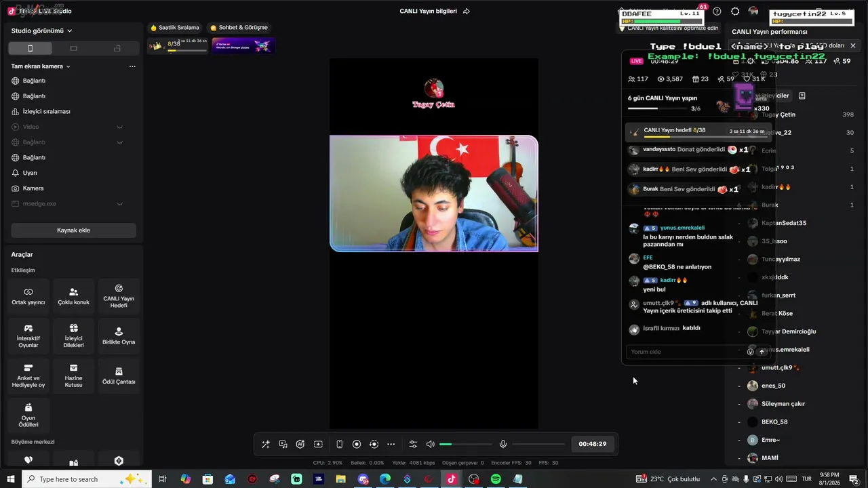Image resolution: width=868 pixels, height=488 pixels.
Task: Send the comment with the arrow button
Action: click(762, 352)
